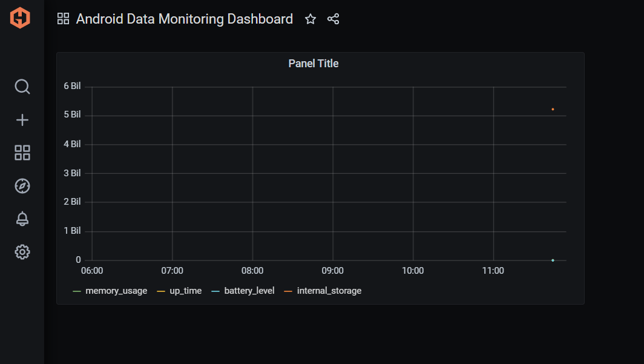Click the blue data point at zero
This screenshot has height=364, width=644.
tap(553, 260)
